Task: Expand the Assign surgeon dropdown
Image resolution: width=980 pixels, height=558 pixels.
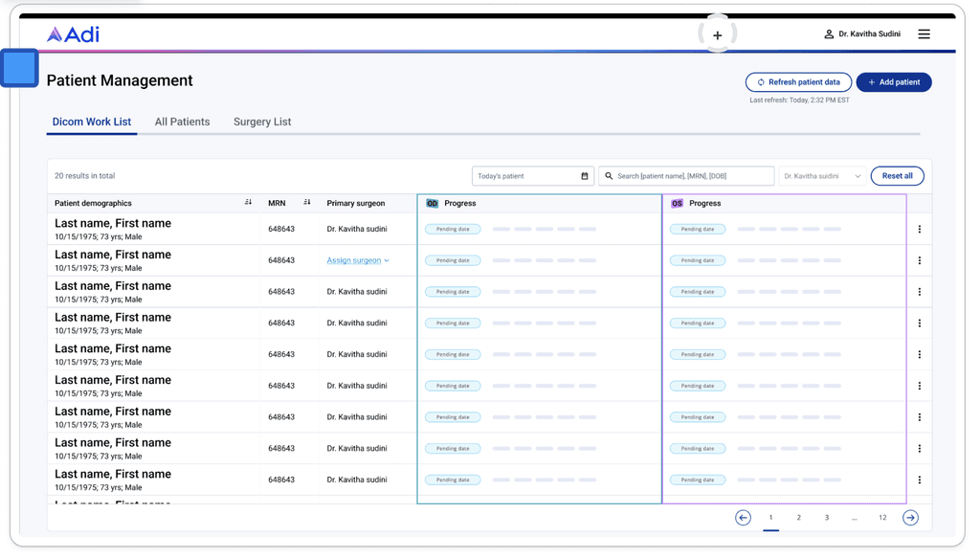Action: (x=358, y=260)
